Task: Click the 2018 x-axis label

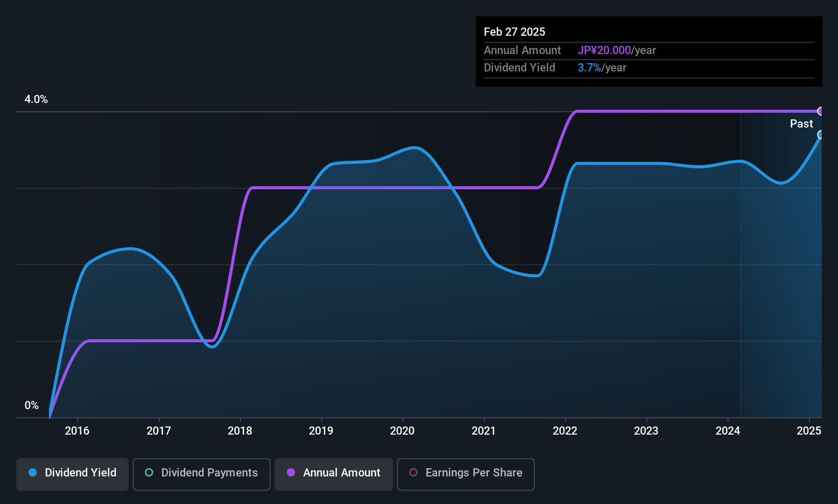Action: click(x=240, y=431)
